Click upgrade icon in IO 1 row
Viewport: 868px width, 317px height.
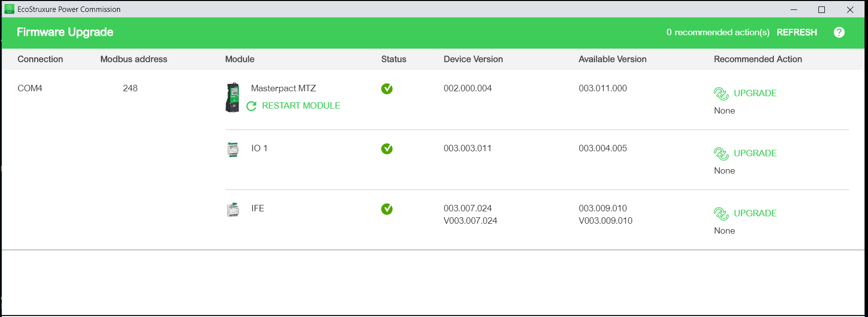721,153
